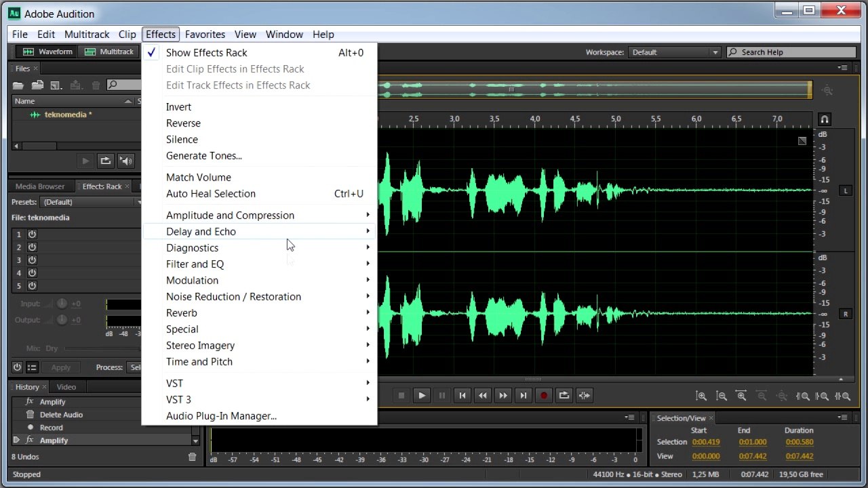Switch to the Video tab
The height and width of the screenshot is (488, 868).
click(66, 387)
